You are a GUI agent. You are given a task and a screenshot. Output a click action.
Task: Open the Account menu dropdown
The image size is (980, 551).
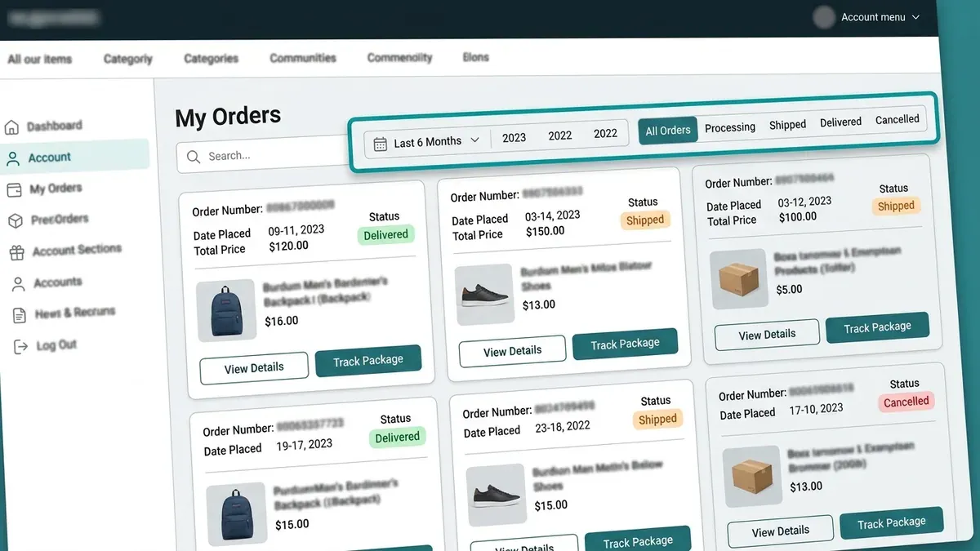tap(880, 17)
